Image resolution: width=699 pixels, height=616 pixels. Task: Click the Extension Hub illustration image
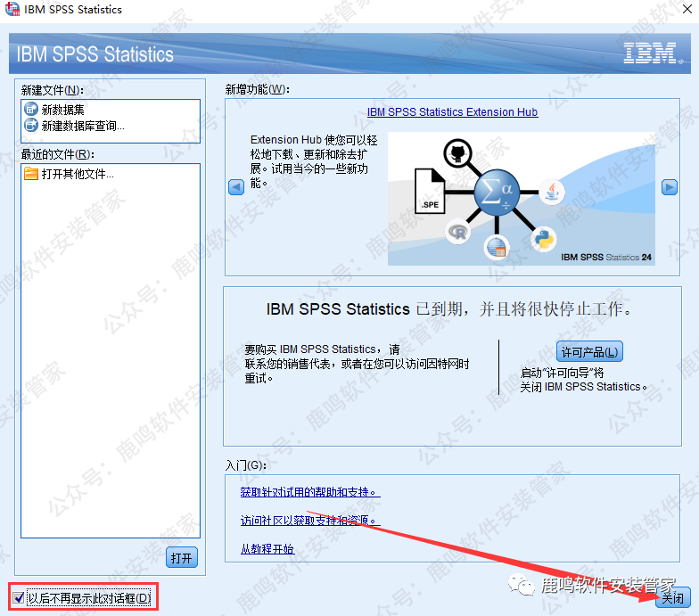521,199
